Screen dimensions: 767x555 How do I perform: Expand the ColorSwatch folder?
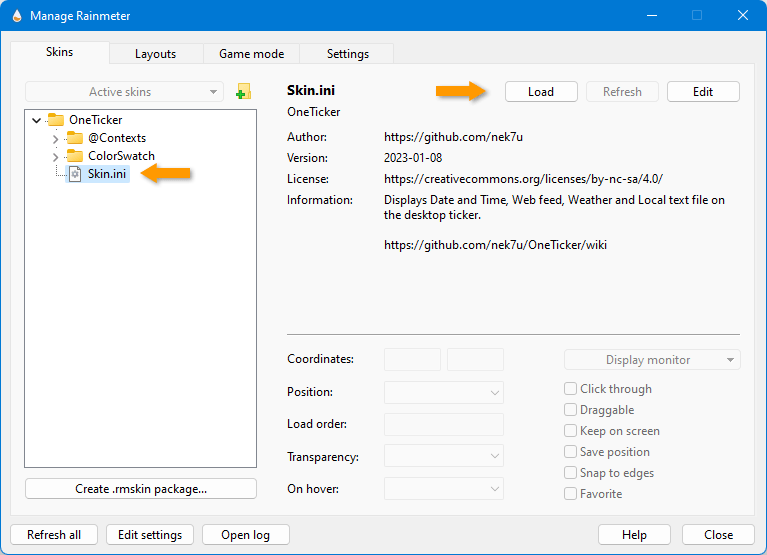pos(55,157)
